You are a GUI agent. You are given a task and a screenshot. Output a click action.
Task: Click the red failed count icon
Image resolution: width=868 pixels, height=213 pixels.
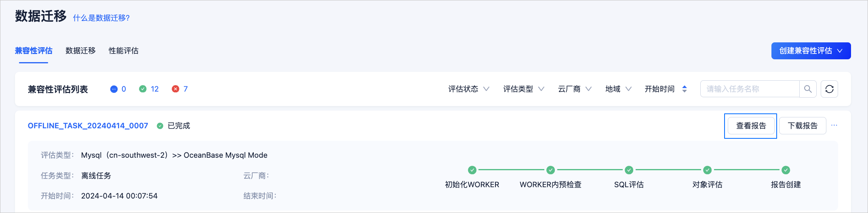pos(175,89)
